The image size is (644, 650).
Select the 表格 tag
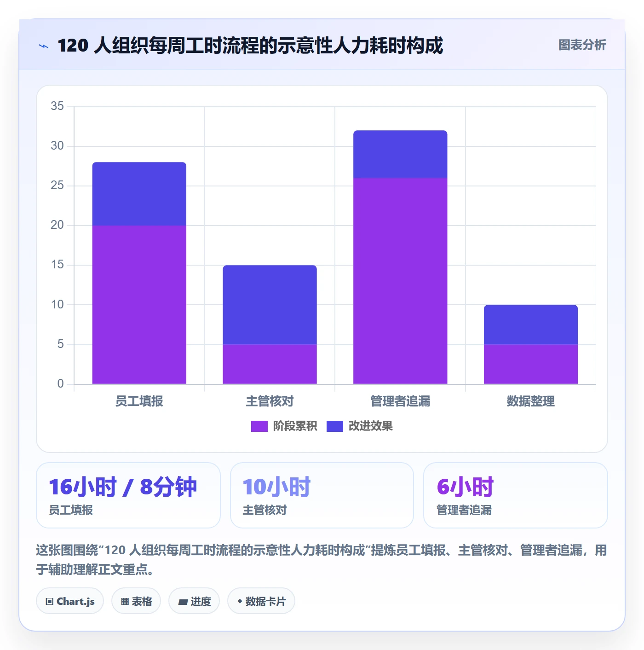click(136, 601)
